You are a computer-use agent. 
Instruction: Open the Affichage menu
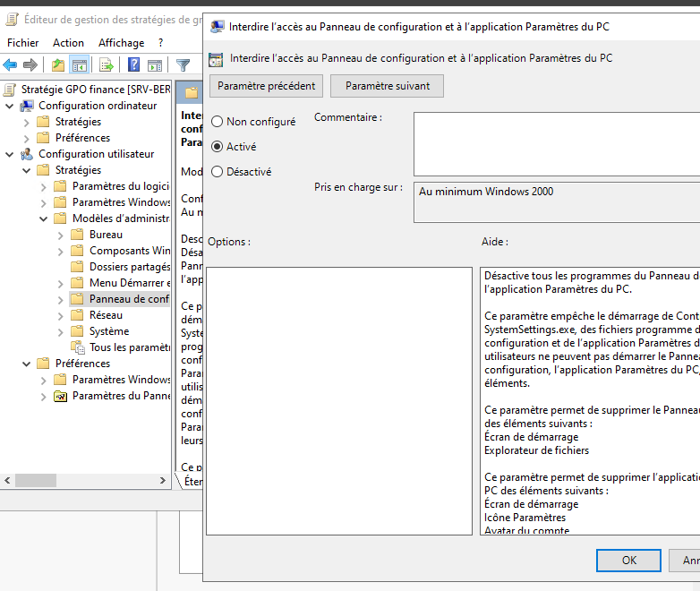[121, 42]
